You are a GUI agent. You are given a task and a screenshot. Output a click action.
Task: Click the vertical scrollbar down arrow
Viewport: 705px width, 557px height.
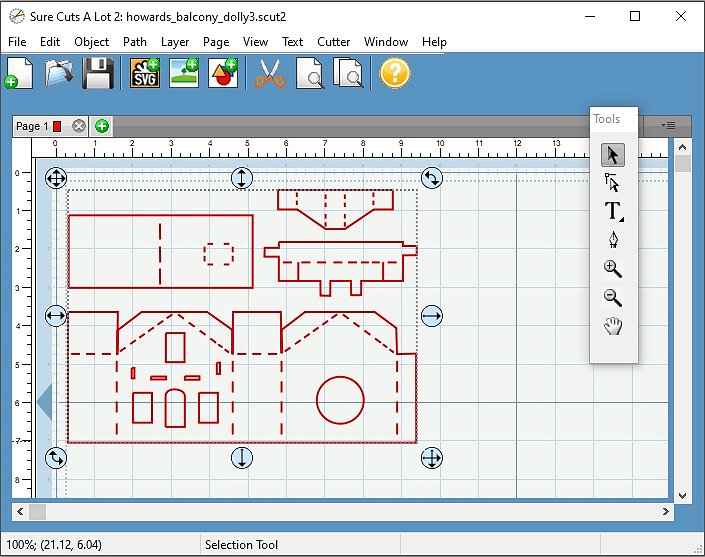pyautogui.click(x=682, y=495)
